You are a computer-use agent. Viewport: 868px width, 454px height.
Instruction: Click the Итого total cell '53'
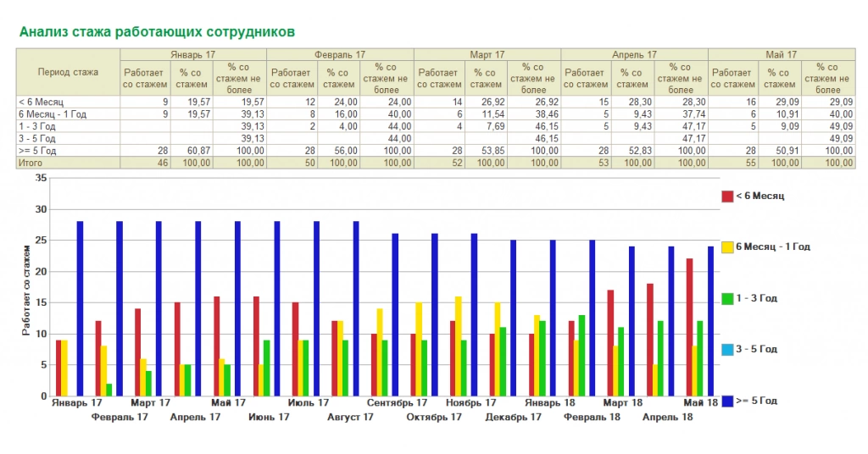(x=587, y=163)
